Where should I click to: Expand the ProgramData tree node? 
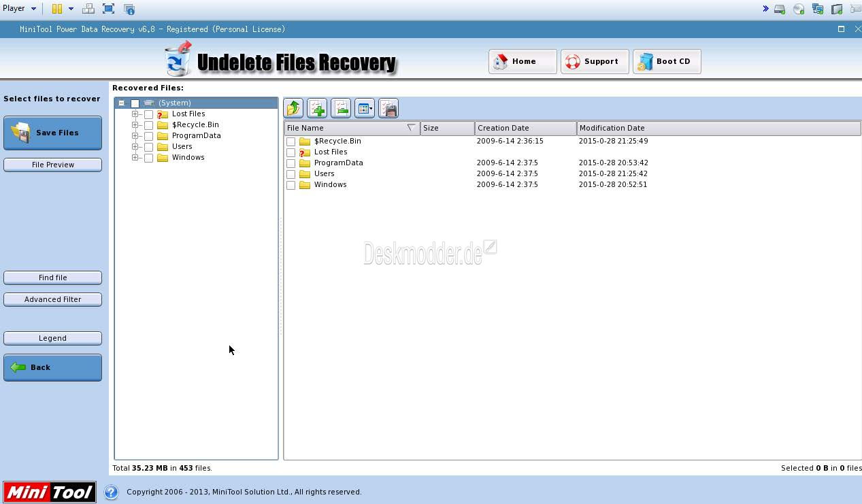(135, 136)
